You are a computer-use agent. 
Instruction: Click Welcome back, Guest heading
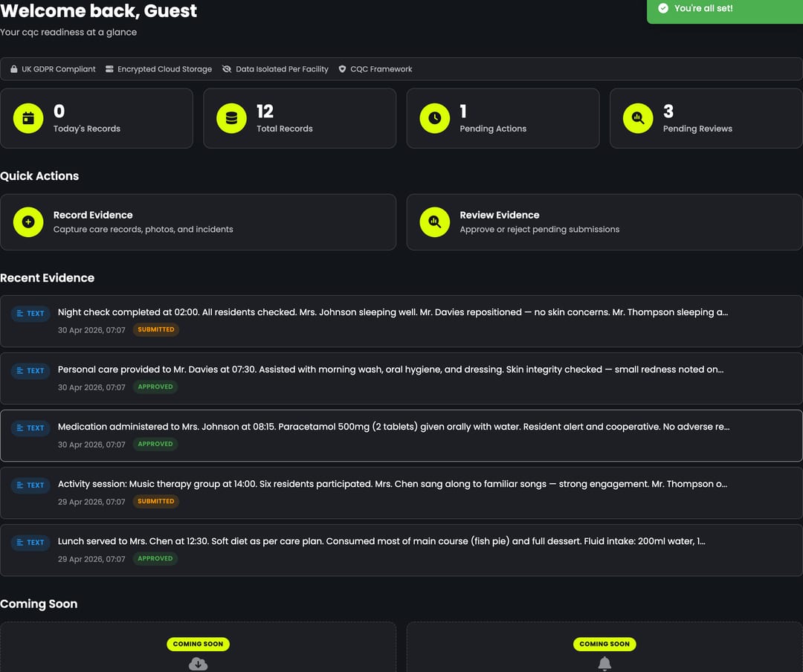[x=98, y=10]
